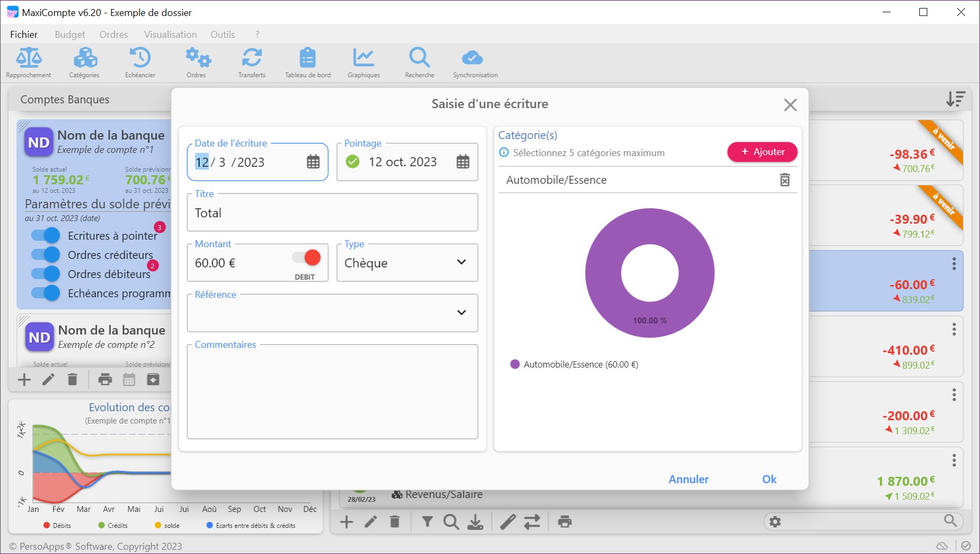This screenshot has width=980, height=554.
Task: Click the sort order icon at top right
Action: click(956, 99)
